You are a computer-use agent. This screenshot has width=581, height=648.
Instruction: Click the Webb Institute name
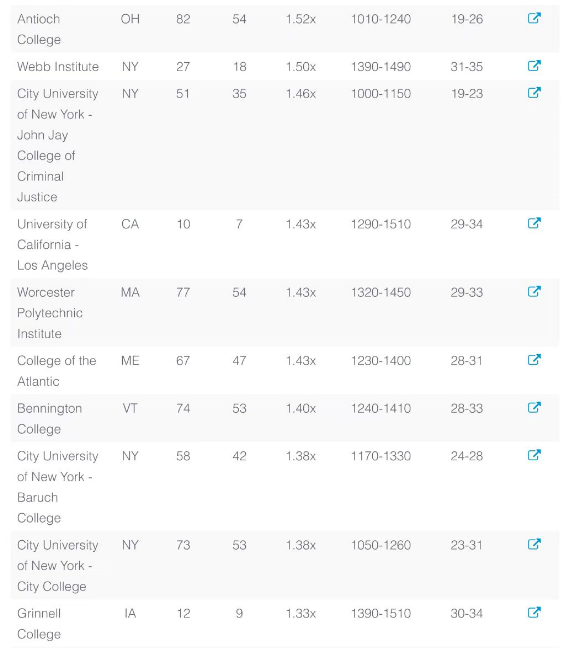click(x=58, y=67)
